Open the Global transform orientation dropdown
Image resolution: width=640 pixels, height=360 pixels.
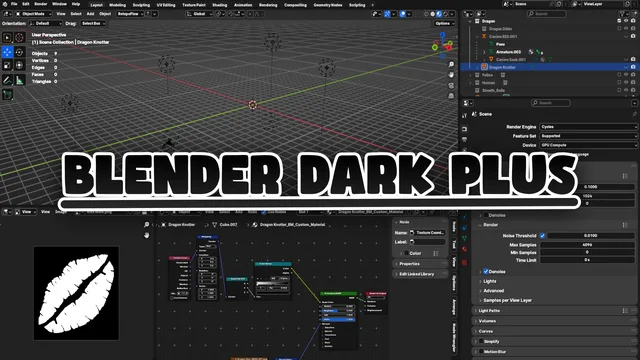pos(199,14)
